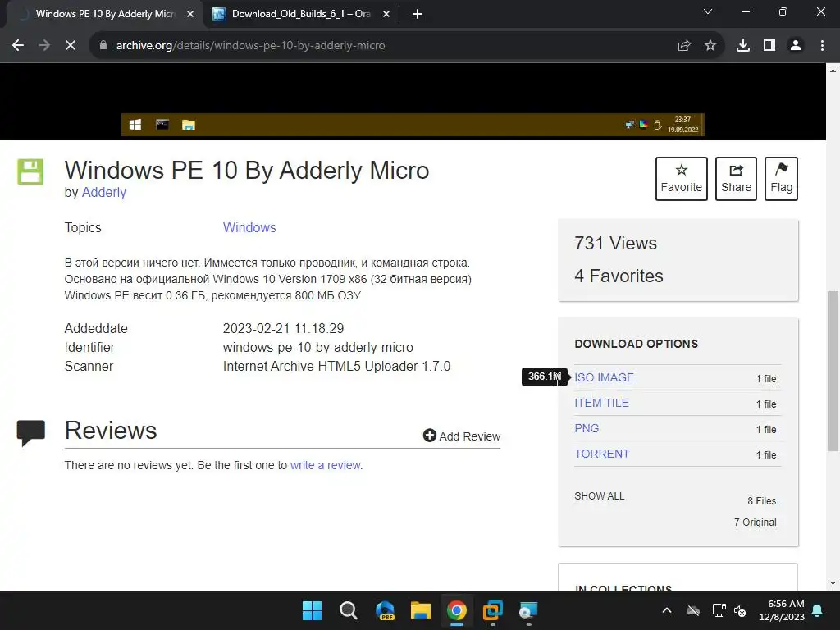Share this page from the address bar
Image resolution: width=840 pixels, height=630 pixels.
[x=684, y=46]
